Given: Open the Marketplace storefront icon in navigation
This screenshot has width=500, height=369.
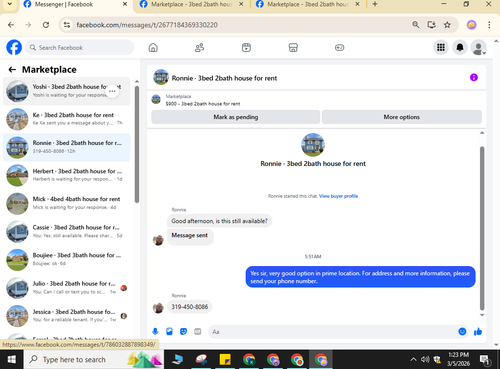Looking at the screenshot, I should 293,48.
